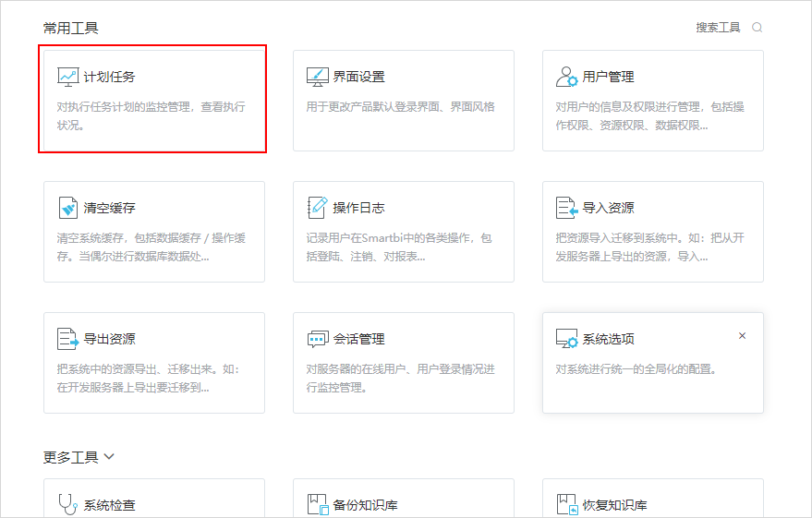Open the 导入资源 tool title
This screenshot has width=812, height=518.
tap(608, 208)
